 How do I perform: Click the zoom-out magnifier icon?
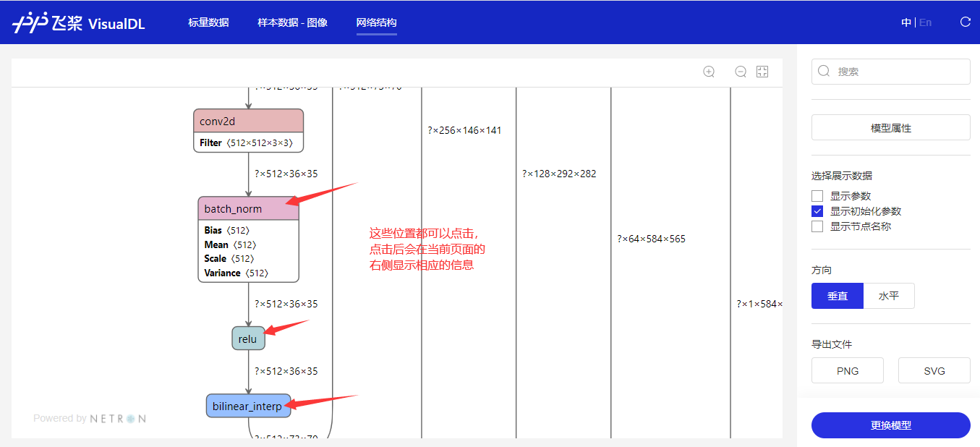click(x=740, y=72)
